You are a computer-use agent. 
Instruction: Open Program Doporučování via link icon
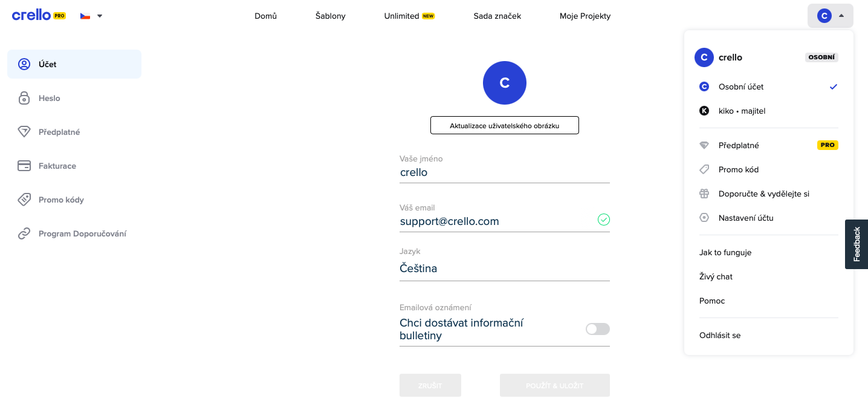[x=24, y=233]
